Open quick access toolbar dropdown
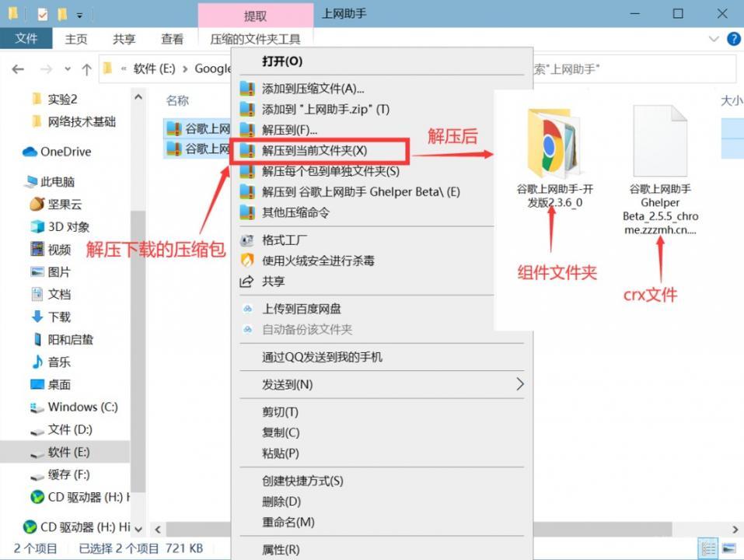 (x=80, y=16)
